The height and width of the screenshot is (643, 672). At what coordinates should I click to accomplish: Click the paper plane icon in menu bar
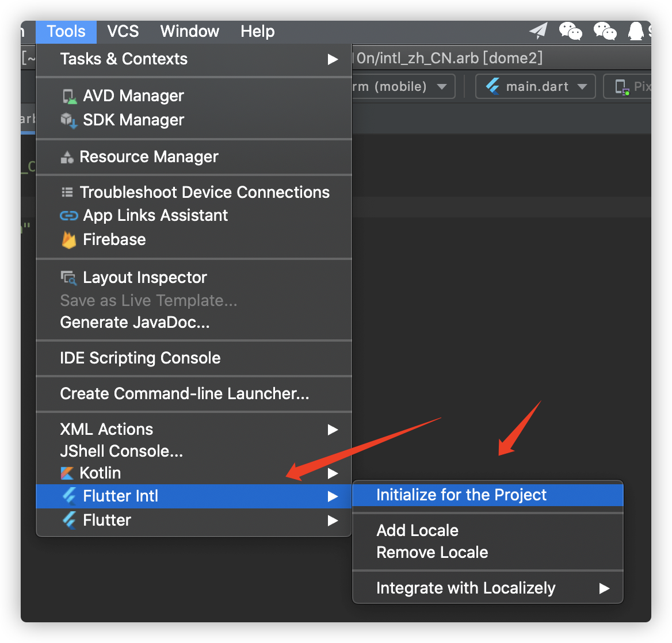tap(539, 31)
